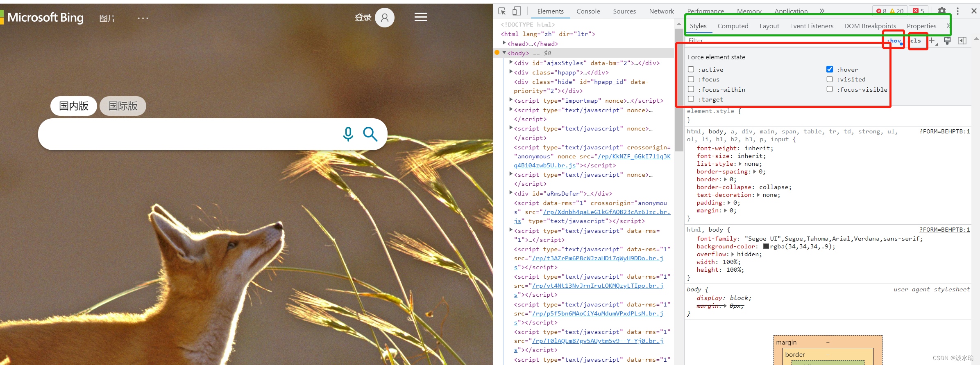Toggle the device toolbar icon
Viewport: 980px width, 365px height.
tap(517, 11)
